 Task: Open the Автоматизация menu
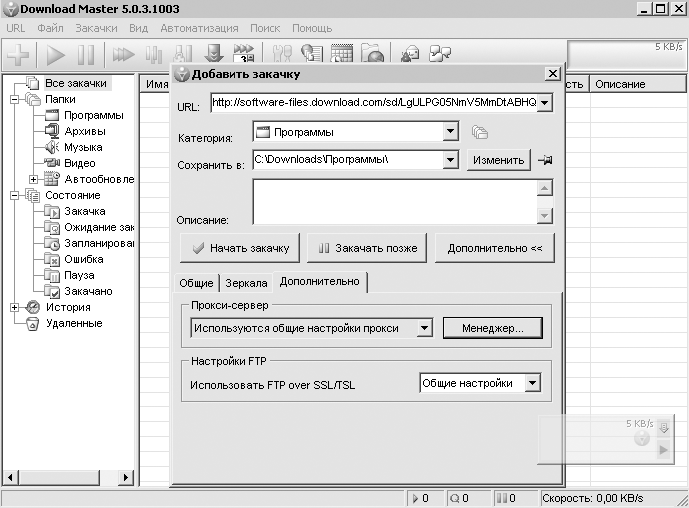(199, 29)
